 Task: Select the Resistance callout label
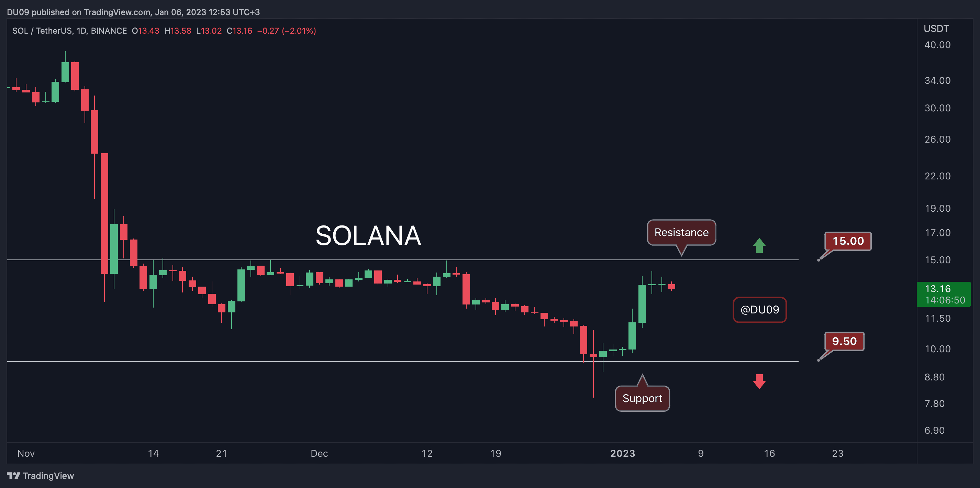pos(681,232)
